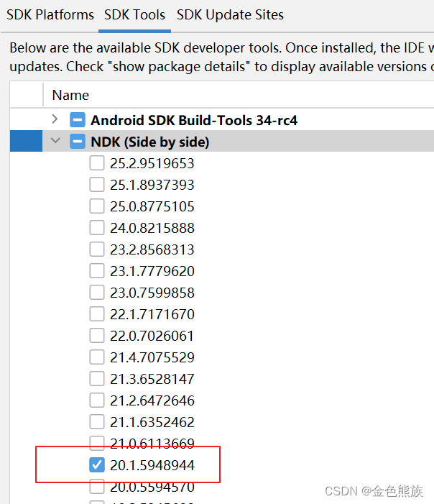Select version text 22.0.7026061
This screenshot has width=434, height=504.
(152, 336)
